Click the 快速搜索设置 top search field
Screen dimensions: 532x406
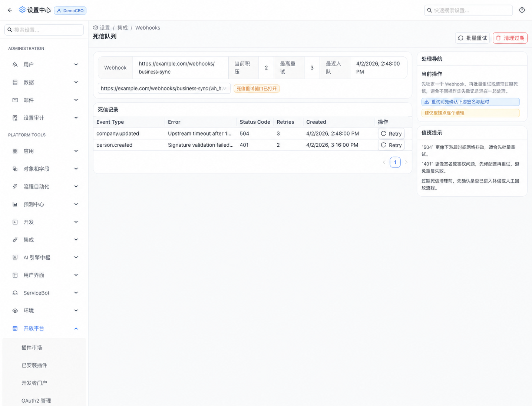coord(468,10)
